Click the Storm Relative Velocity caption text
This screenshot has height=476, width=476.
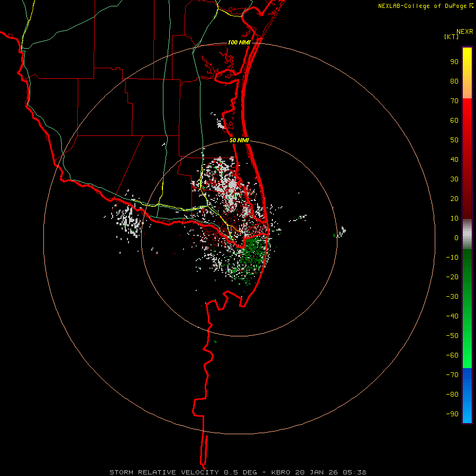pos(237,472)
